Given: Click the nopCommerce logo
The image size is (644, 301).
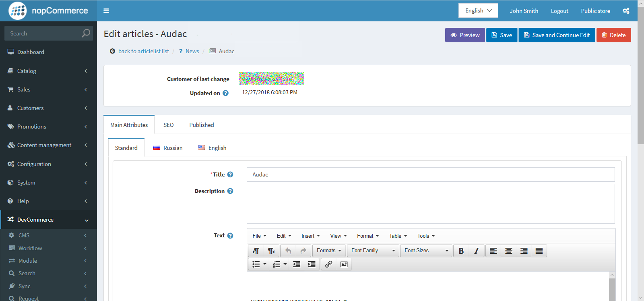Looking at the screenshot, I should pos(48,11).
